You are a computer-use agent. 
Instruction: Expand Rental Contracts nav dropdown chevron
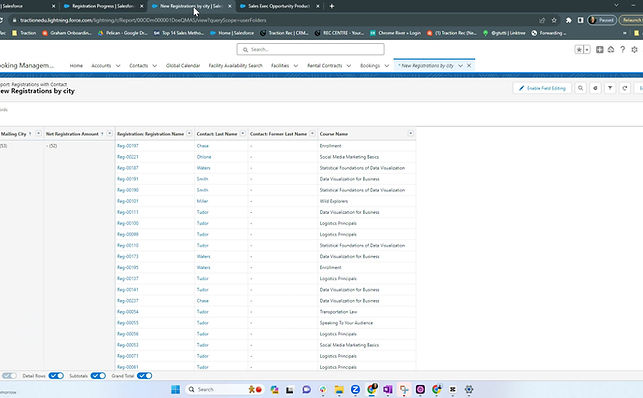[349, 66]
